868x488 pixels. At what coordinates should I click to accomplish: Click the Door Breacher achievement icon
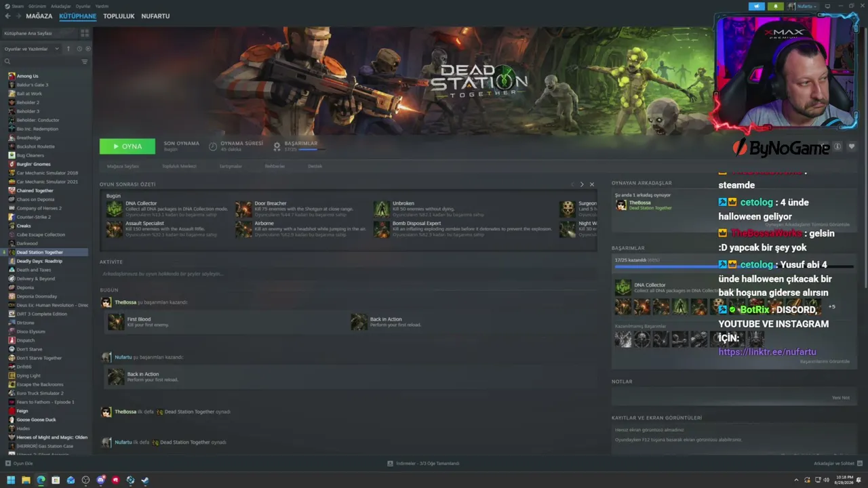pyautogui.click(x=243, y=208)
